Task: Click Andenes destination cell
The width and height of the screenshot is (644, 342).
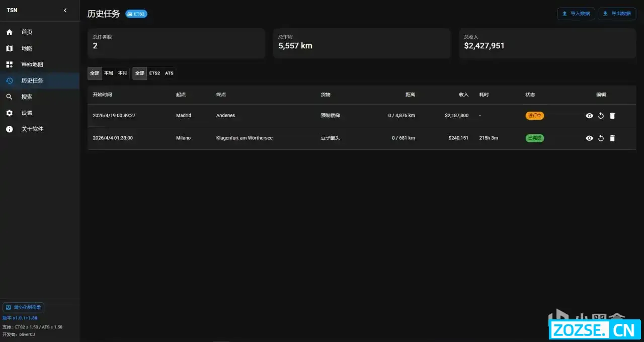Action: 225,116
